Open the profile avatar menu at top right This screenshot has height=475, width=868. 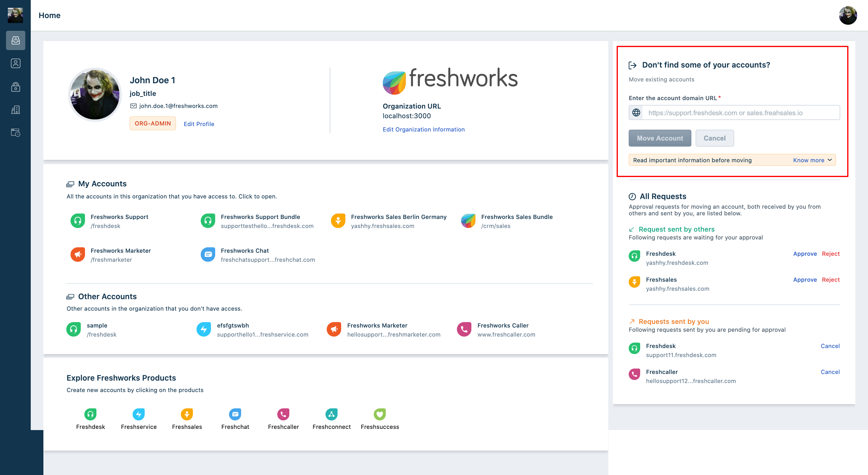click(848, 15)
